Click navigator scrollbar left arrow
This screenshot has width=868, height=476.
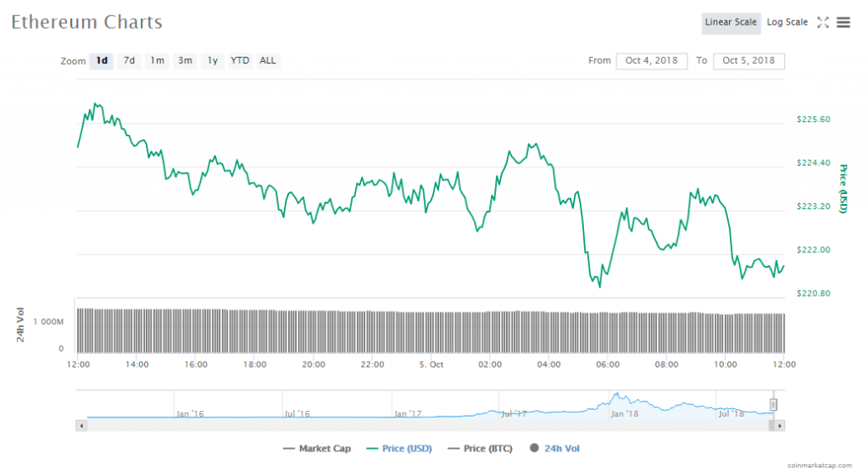(x=81, y=425)
